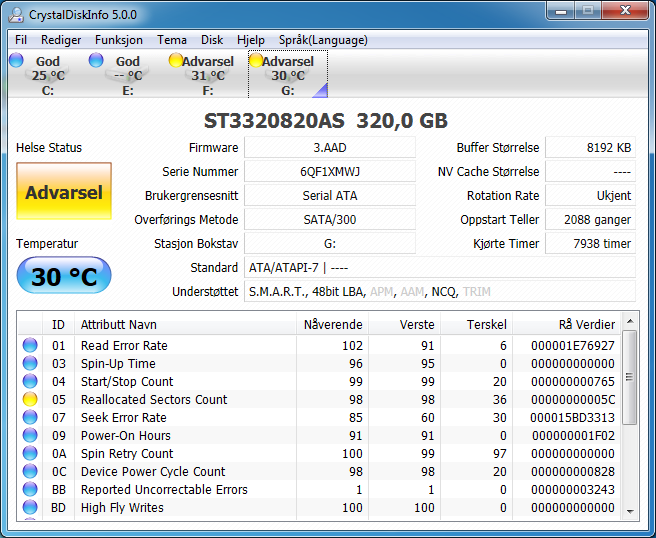
Task: Click the Understøttet features field
Action: (x=440, y=292)
